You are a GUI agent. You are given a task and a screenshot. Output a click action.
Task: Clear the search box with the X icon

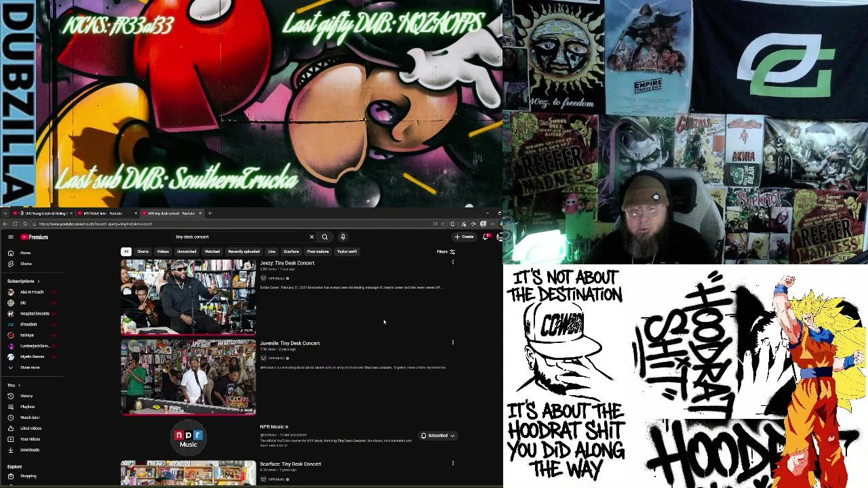(x=311, y=237)
